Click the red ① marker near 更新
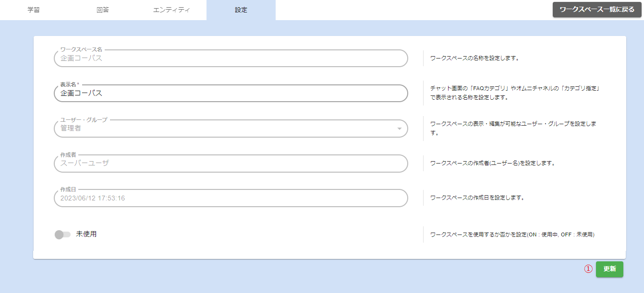The image size is (644, 293). pos(588,269)
